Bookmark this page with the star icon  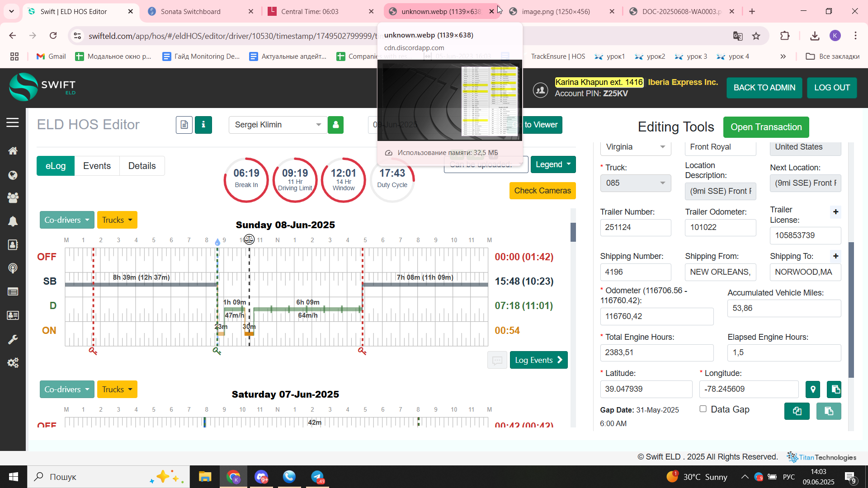click(756, 36)
